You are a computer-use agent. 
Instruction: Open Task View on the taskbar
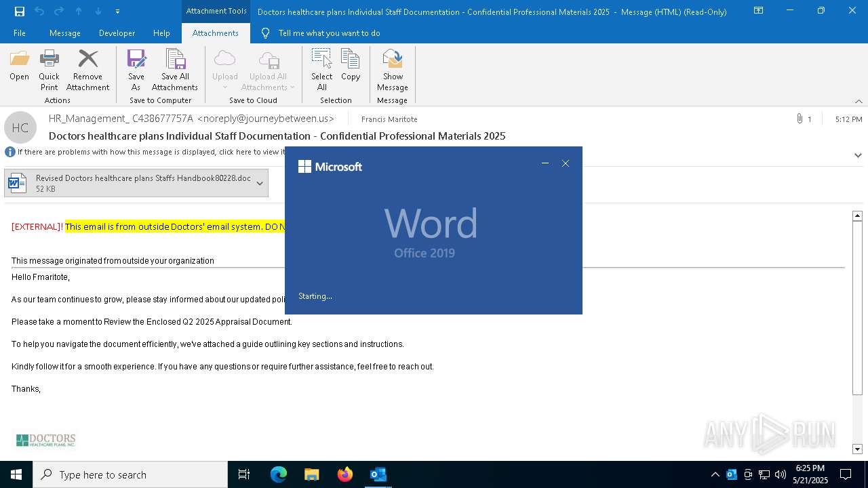click(x=244, y=474)
